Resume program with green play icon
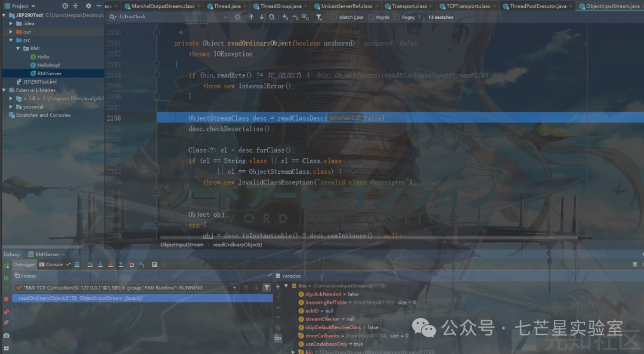This screenshot has width=644, height=354. click(x=6, y=278)
